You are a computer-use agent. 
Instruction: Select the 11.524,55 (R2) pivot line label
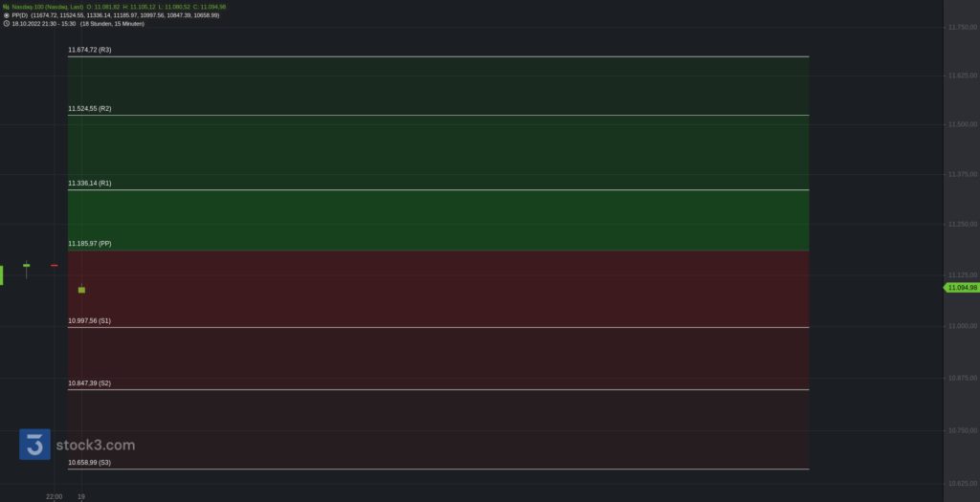click(x=90, y=109)
